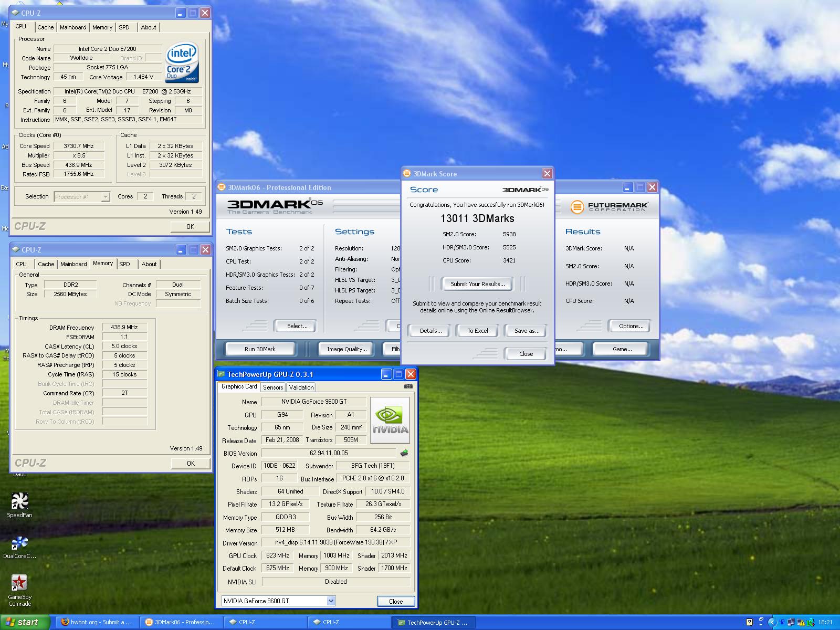Click the help question mark tray icon
Image resolution: width=840 pixels, height=630 pixels.
pos(749,622)
